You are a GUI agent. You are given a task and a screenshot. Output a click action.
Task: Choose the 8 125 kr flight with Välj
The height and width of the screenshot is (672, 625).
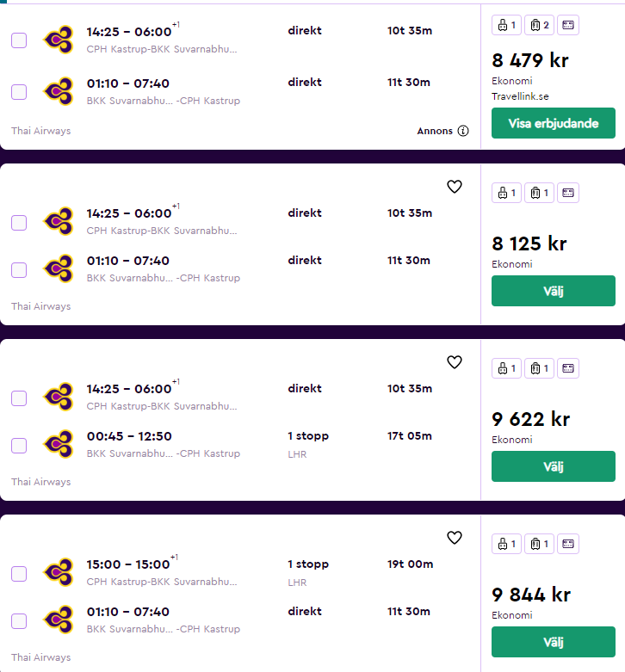point(553,291)
